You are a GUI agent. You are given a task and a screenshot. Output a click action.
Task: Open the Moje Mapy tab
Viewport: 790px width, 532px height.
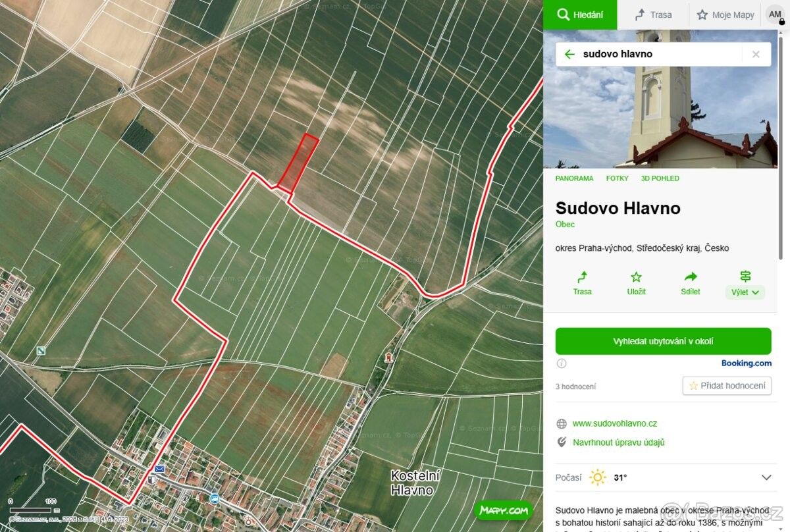pyautogui.click(x=725, y=14)
